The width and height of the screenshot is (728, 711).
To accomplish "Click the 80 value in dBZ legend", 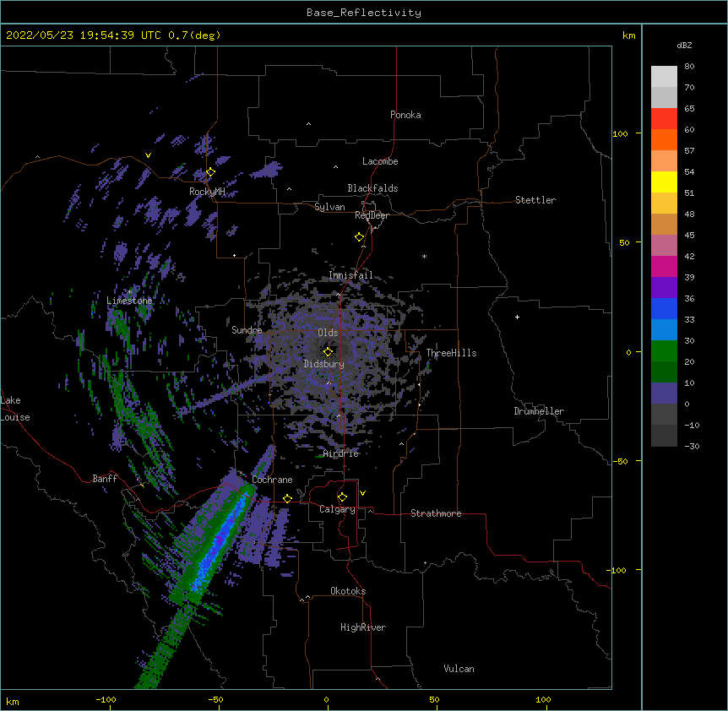I will [x=689, y=67].
